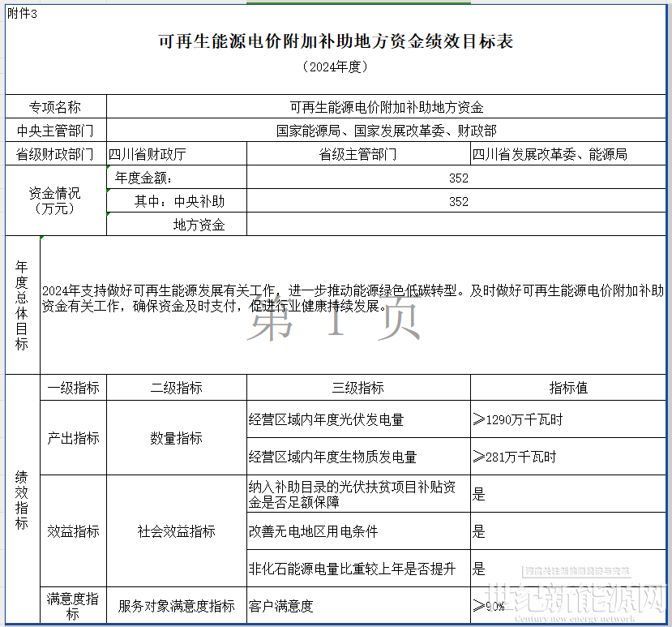Click the 改善无电地区用电条件 cell
This screenshot has height=627, width=672.
pos(358,531)
